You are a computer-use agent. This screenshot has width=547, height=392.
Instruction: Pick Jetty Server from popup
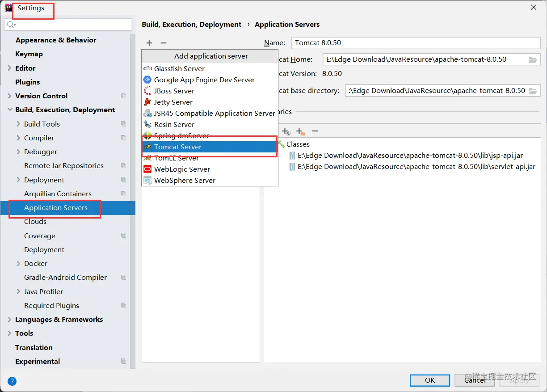[x=210, y=102]
